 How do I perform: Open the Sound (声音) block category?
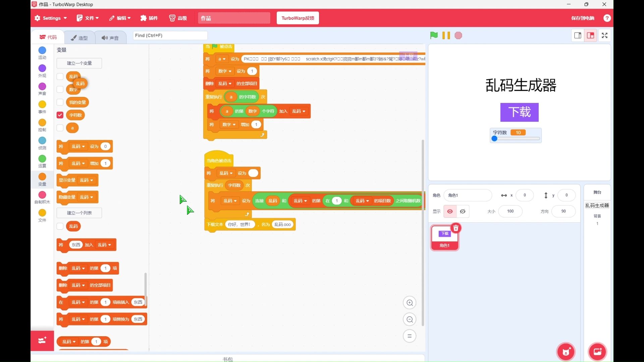pos(42,89)
